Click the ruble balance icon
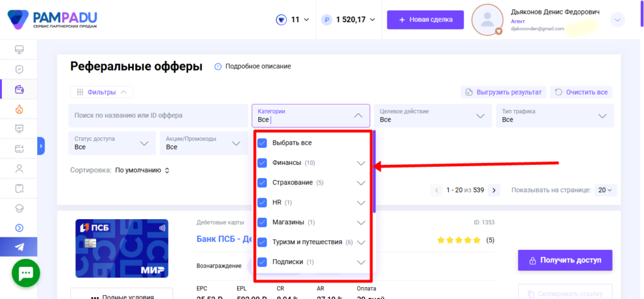The width and height of the screenshot is (644, 299). (x=326, y=20)
